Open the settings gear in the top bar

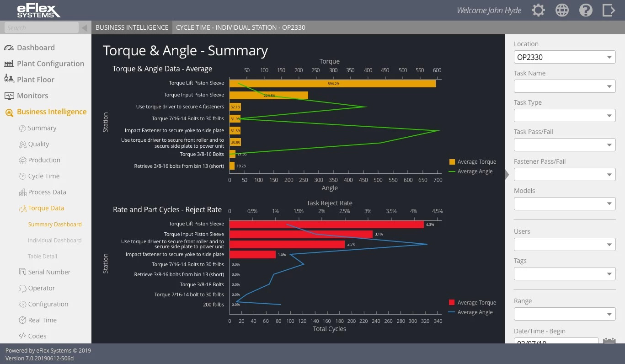538,10
